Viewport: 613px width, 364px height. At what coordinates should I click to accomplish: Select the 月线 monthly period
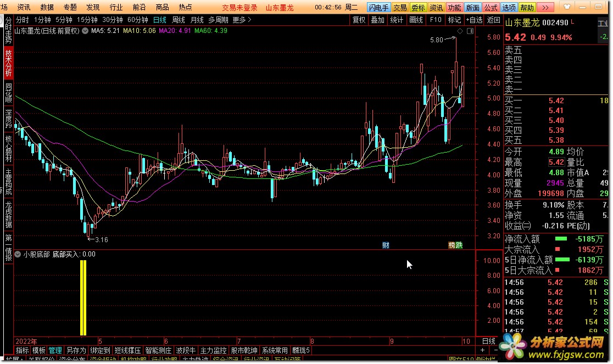197,20
